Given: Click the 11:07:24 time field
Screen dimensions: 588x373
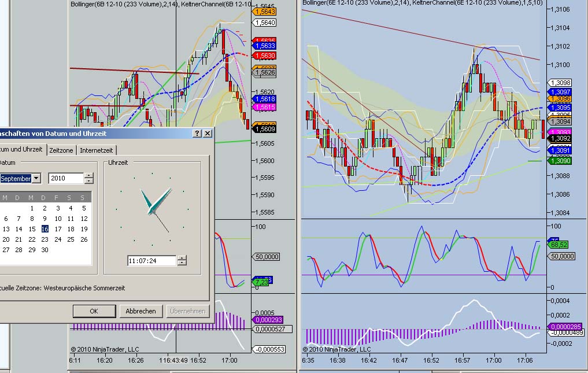Looking at the screenshot, I should click(x=151, y=260).
